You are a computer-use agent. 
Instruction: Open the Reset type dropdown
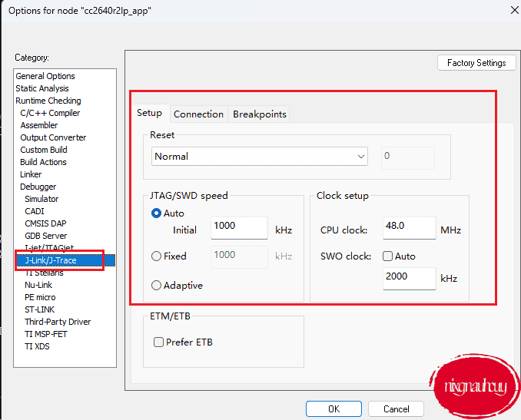click(260, 157)
